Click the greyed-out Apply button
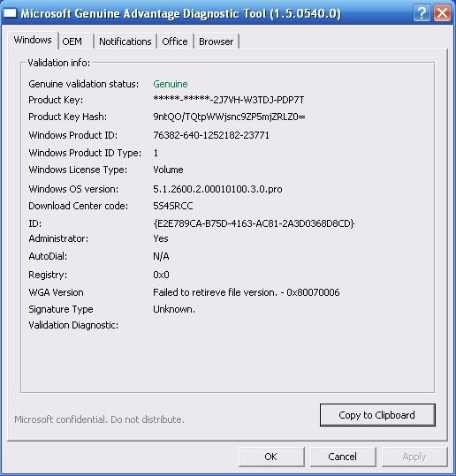The height and width of the screenshot is (476, 456). 414,457
